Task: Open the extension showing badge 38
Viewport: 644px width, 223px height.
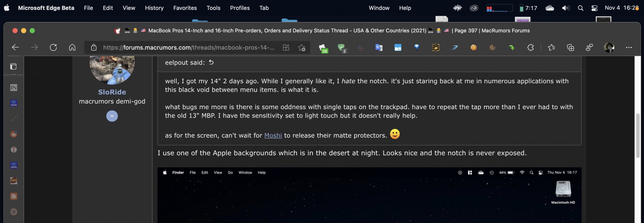Action: [323, 48]
